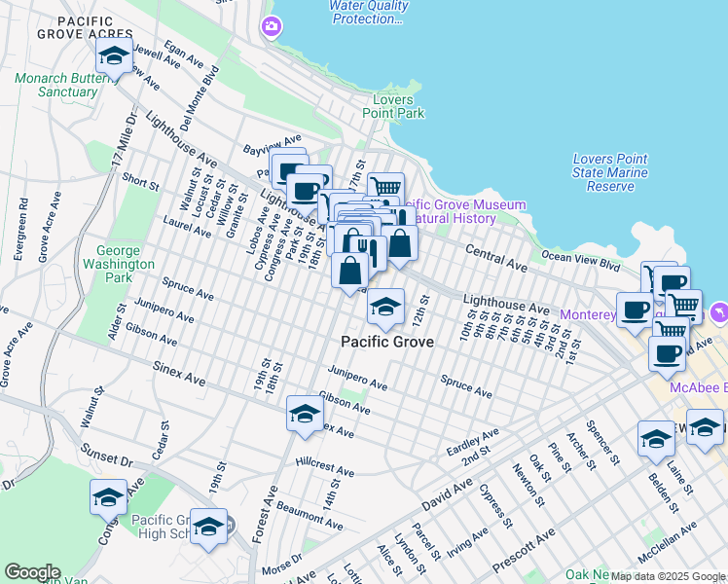The width and height of the screenshot is (728, 584).
Task: Select the shopping cart marker beside 17th St
Action: (x=386, y=186)
